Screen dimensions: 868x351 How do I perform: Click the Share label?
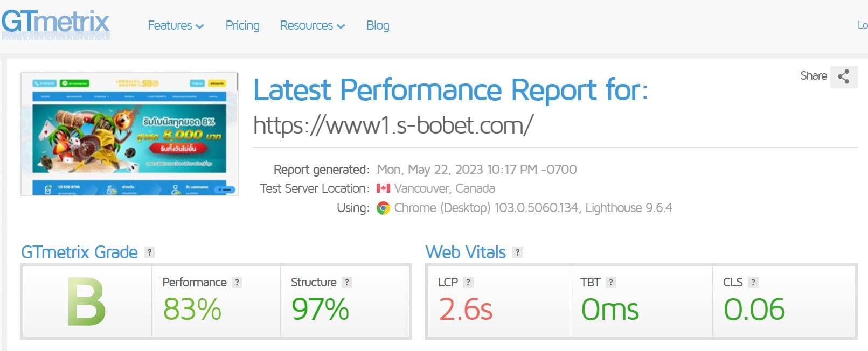pyautogui.click(x=814, y=76)
